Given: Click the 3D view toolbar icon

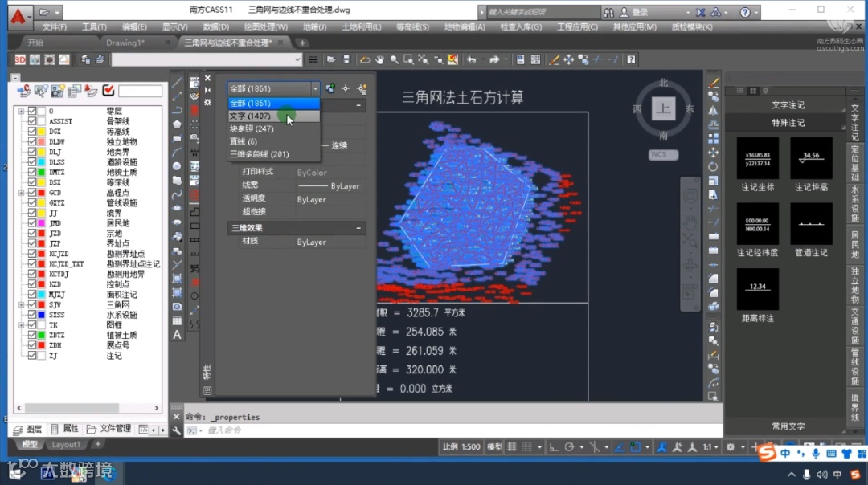Looking at the screenshot, I should (x=20, y=59).
